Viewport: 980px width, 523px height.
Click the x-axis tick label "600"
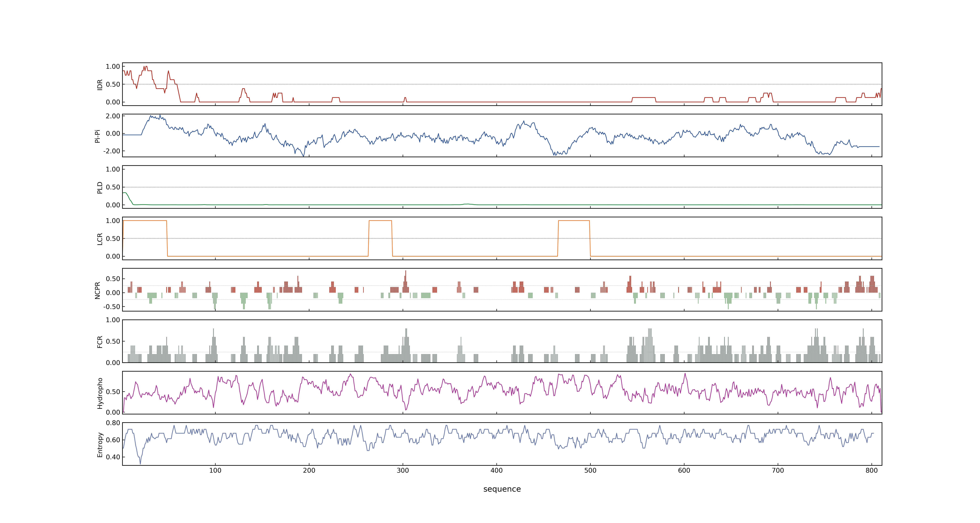pos(684,470)
